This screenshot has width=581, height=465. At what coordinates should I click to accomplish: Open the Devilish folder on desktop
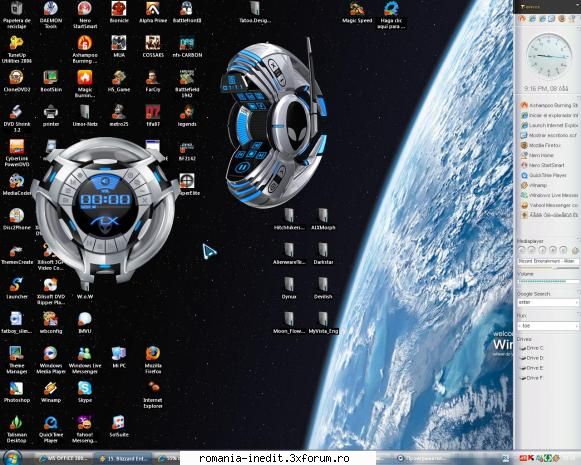[323, 288]
